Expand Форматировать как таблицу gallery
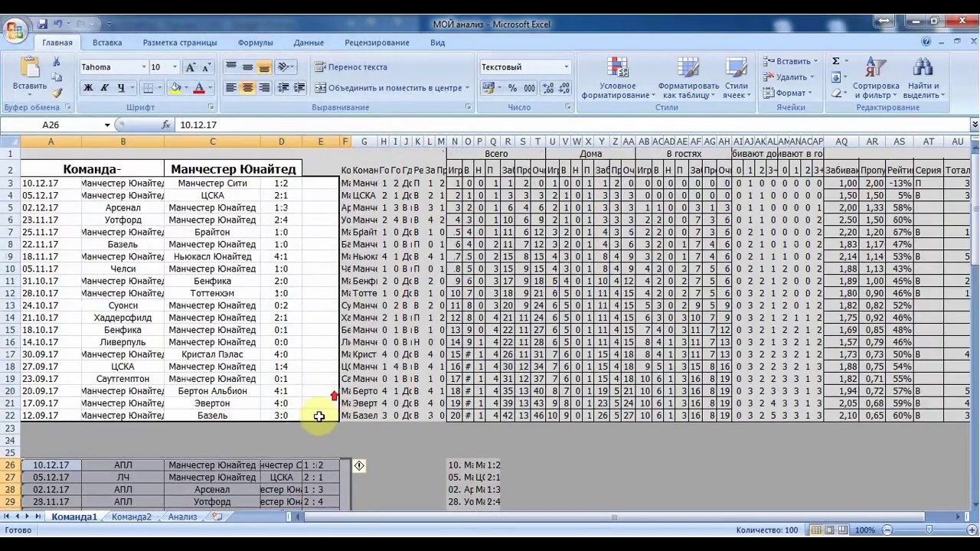This screenshot has width=980, height=551. coord(688,78)
